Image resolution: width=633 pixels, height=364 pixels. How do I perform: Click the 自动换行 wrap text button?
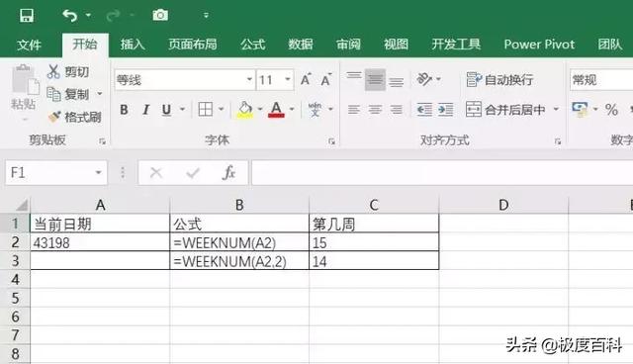click(x=500, y=79)
